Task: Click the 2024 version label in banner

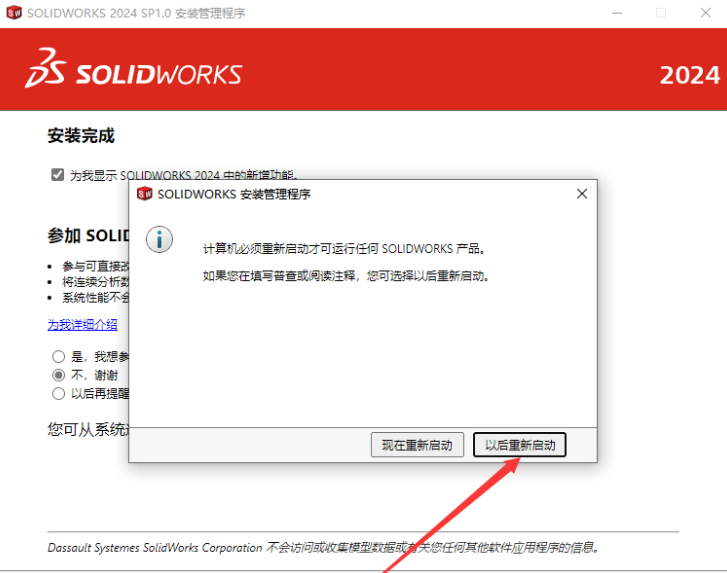Action: pyautogui.click(x=689, y=76)
